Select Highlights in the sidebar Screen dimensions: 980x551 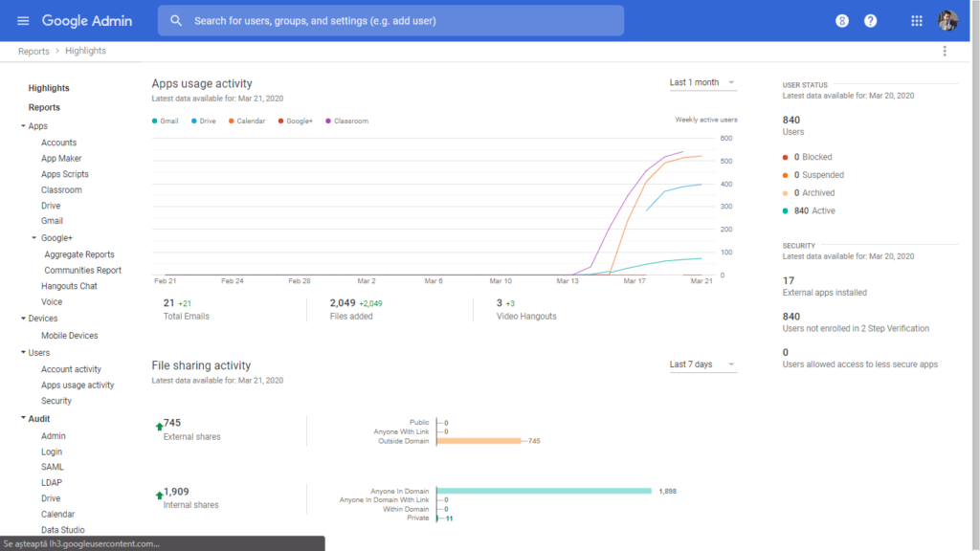tap(49, 88)
